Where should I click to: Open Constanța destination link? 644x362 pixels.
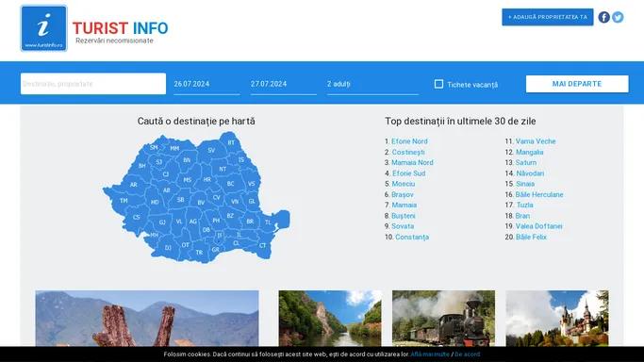pyautogui.click(x=412, y=237)
